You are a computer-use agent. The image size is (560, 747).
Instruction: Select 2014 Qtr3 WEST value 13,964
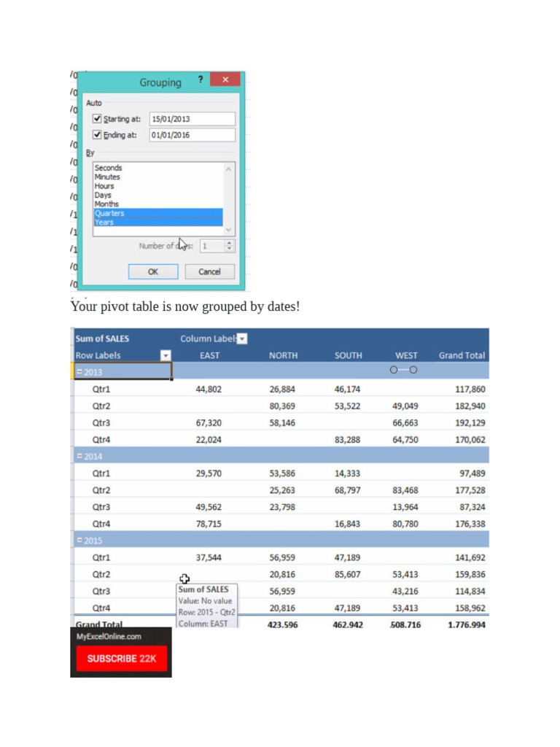[405, 507]
